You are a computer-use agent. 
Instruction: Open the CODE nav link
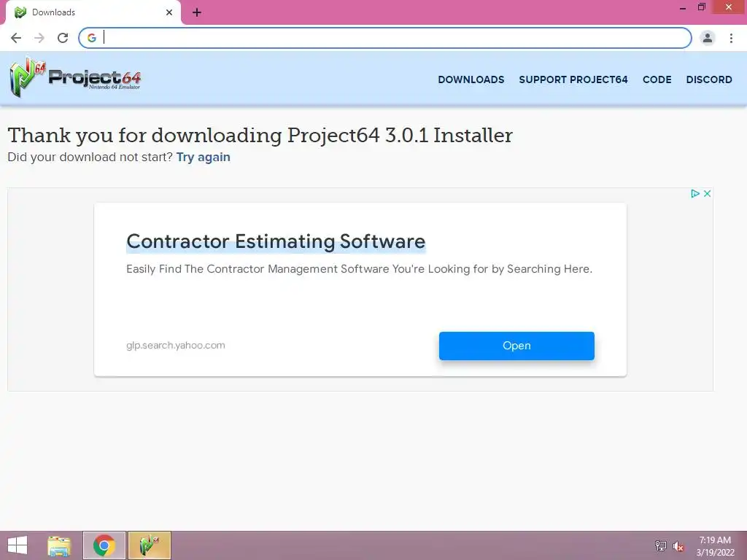tap(657, 79)
